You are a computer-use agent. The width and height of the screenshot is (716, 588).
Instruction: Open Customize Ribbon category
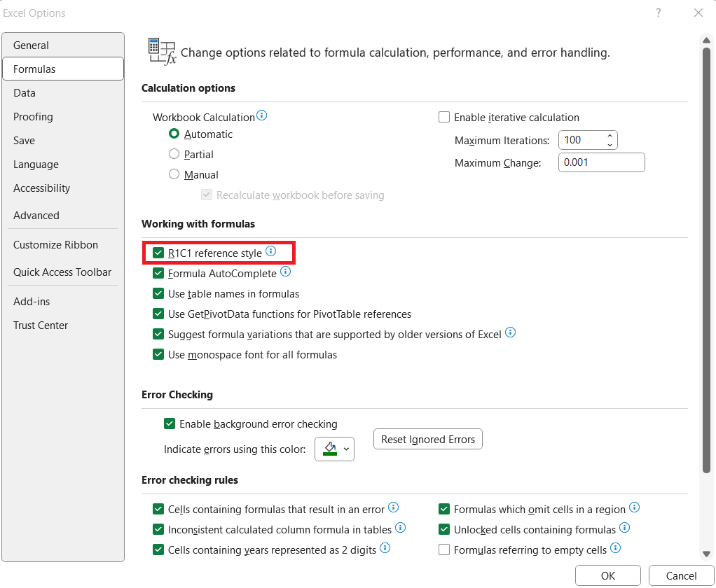[63, 244]
